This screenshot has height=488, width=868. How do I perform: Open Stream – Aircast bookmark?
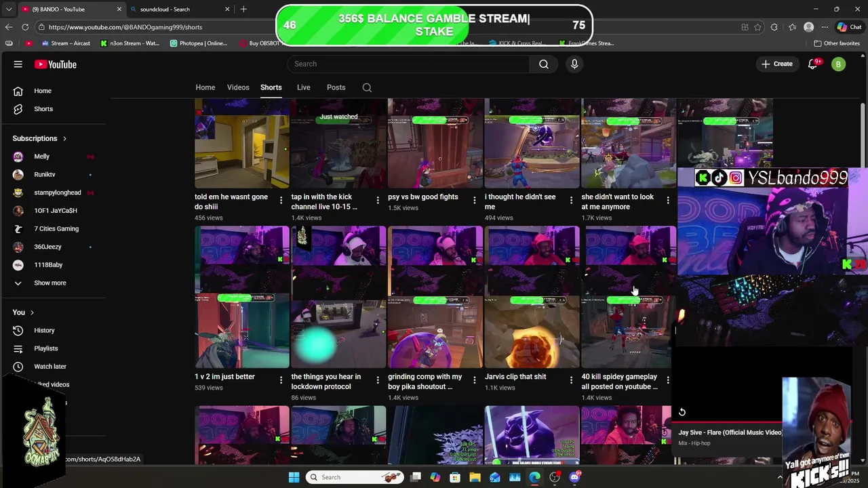[65, 43]
